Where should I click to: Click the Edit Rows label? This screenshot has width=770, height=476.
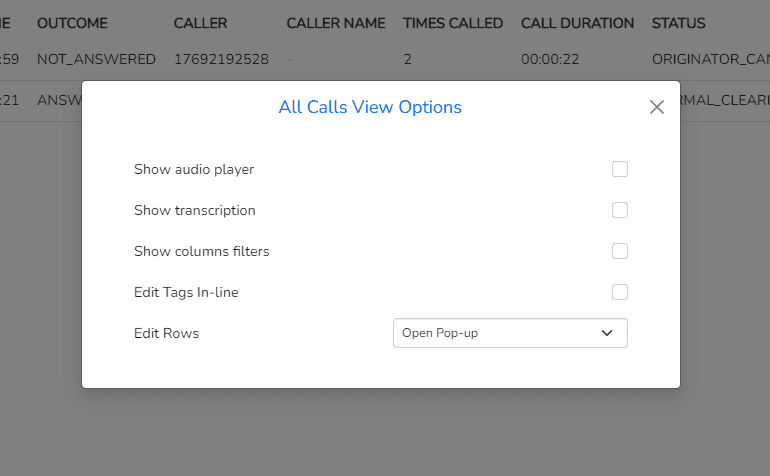(x=166, y=333)
